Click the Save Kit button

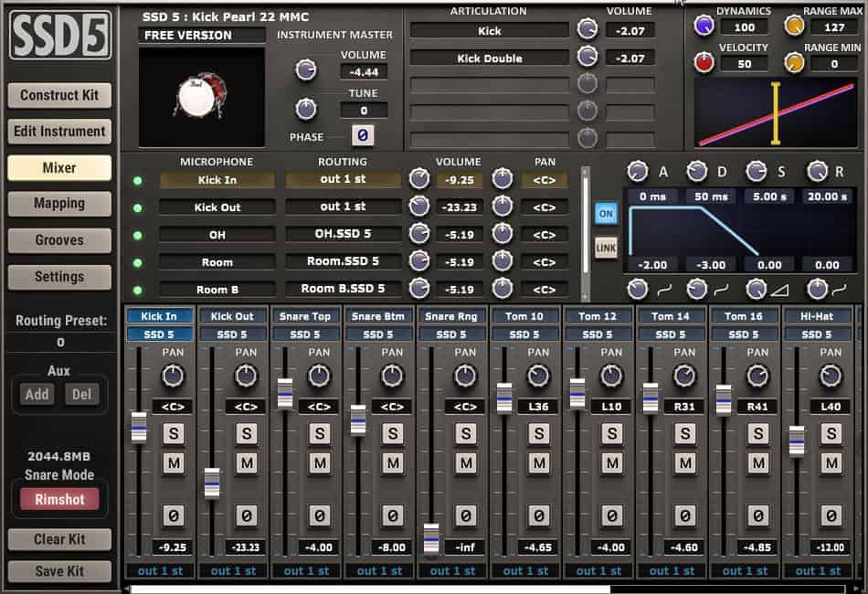pos(59,571)
